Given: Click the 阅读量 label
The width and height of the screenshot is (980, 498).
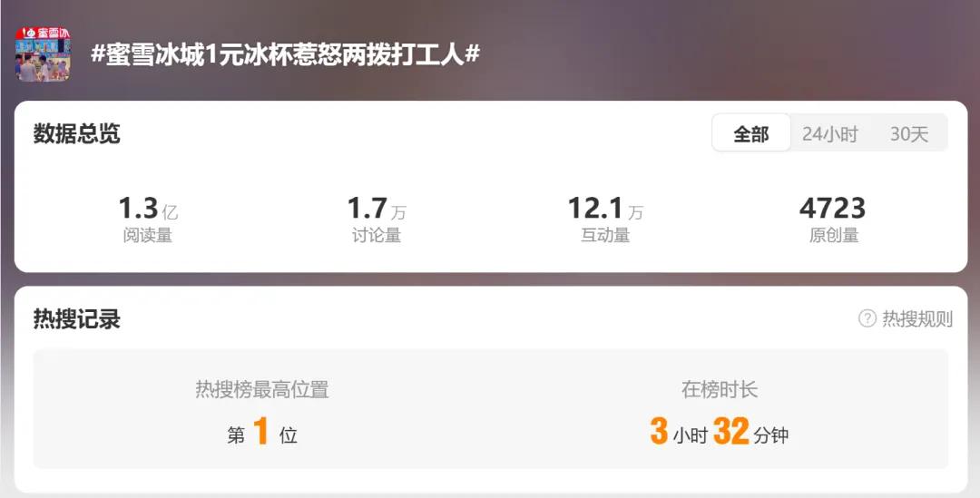Looking at the screenshot, I should point(148,236).
